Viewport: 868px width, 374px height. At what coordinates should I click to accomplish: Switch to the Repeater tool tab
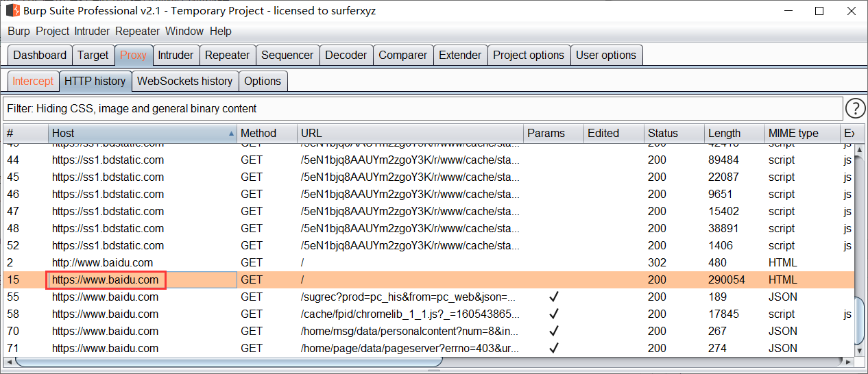[228, 55]
